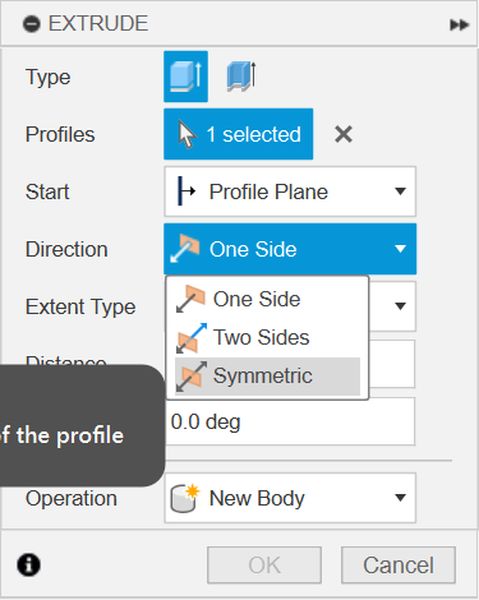Screen dimensions: 479x600
Task: Activate the '1 selected' profiles selector
Action: pyautogui.click(x=238, y=134)
